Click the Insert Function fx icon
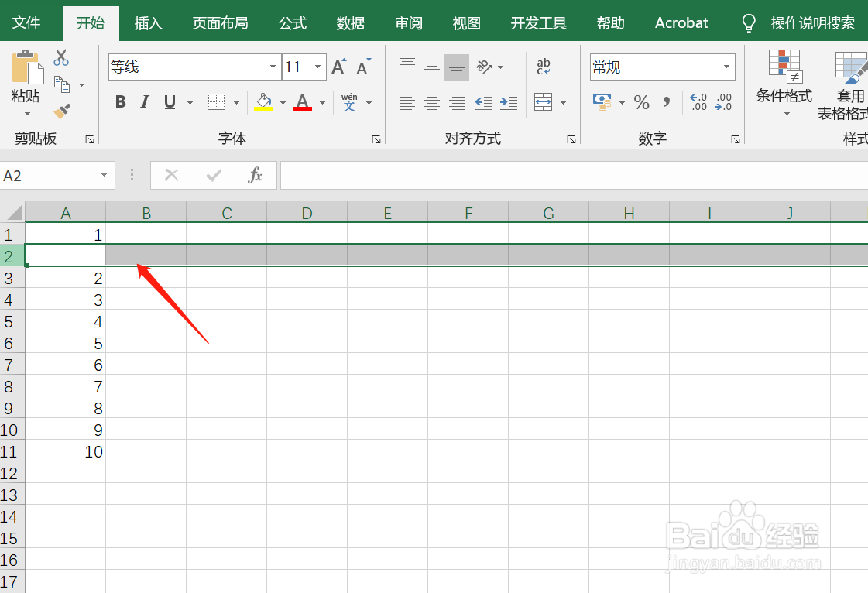The height and width of the screenshot is (593, 868). point(255,176)
